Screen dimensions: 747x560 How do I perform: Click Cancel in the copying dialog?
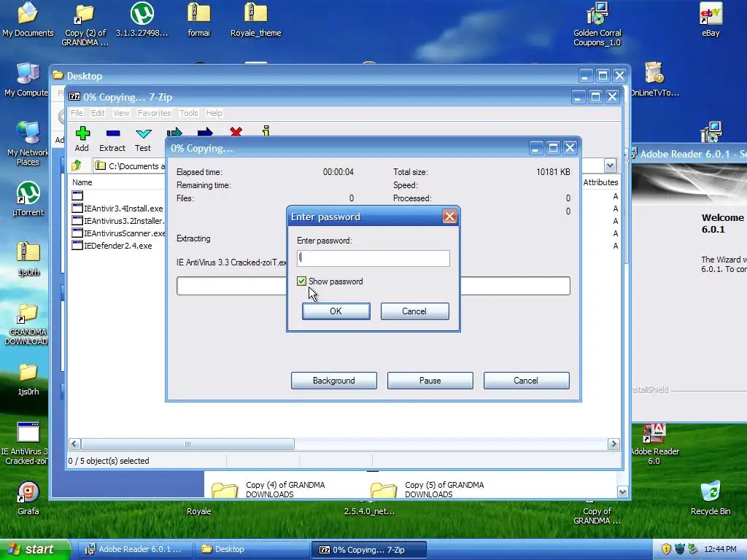coord(527,381)
